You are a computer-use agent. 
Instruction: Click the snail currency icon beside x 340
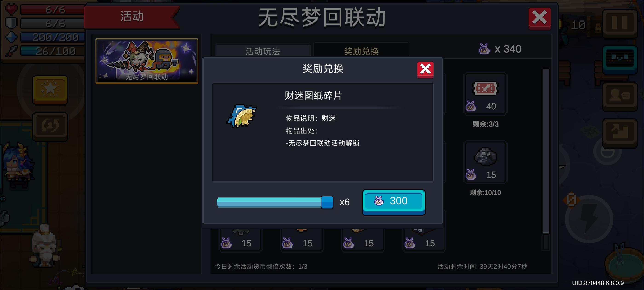(484, 49)
